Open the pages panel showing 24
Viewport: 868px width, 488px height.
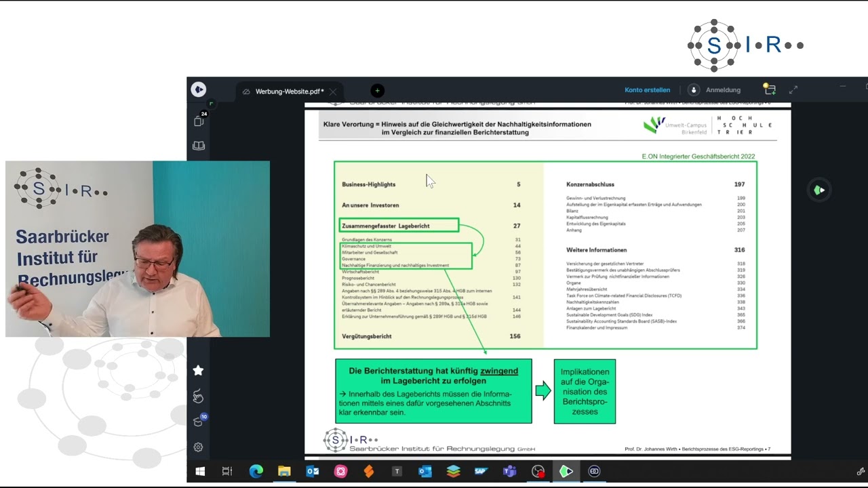[x=199, y=120]
